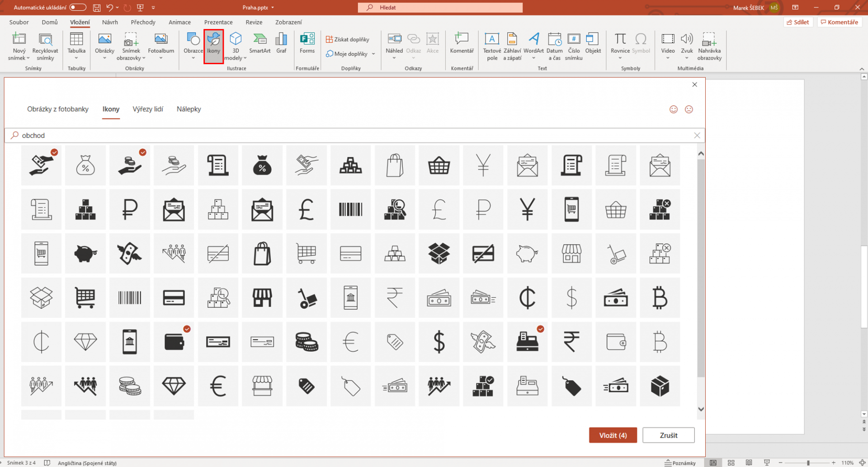The width and height of the screenshot is (868, 467).
Task: Start Nahrávka obrazovky screen recording
Action: click(709, 47)
